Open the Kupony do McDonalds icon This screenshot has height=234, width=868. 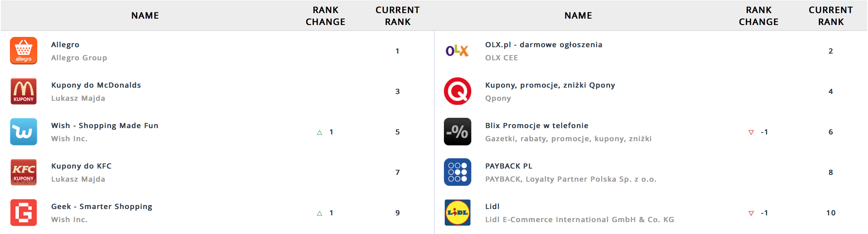23,91
